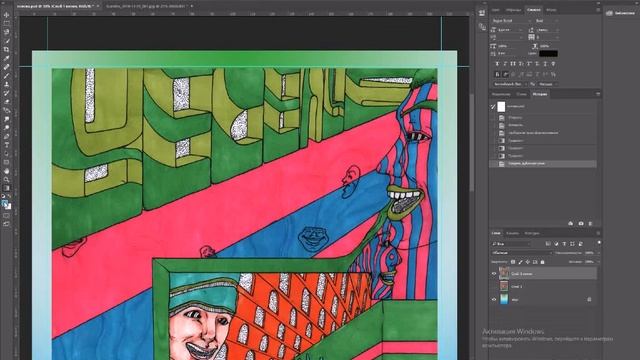
Task: Open the leading dropdown in Character panel
Action: coord(547,30)
